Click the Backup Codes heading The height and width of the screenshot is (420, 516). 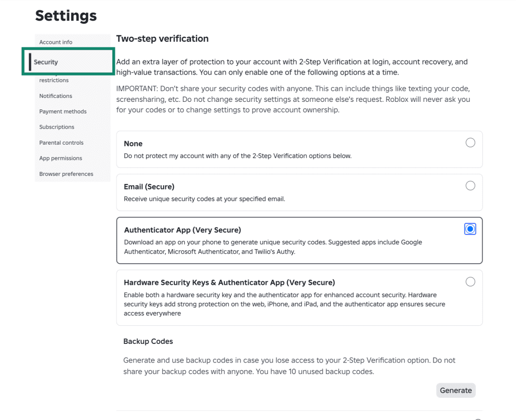coord(148,341)
